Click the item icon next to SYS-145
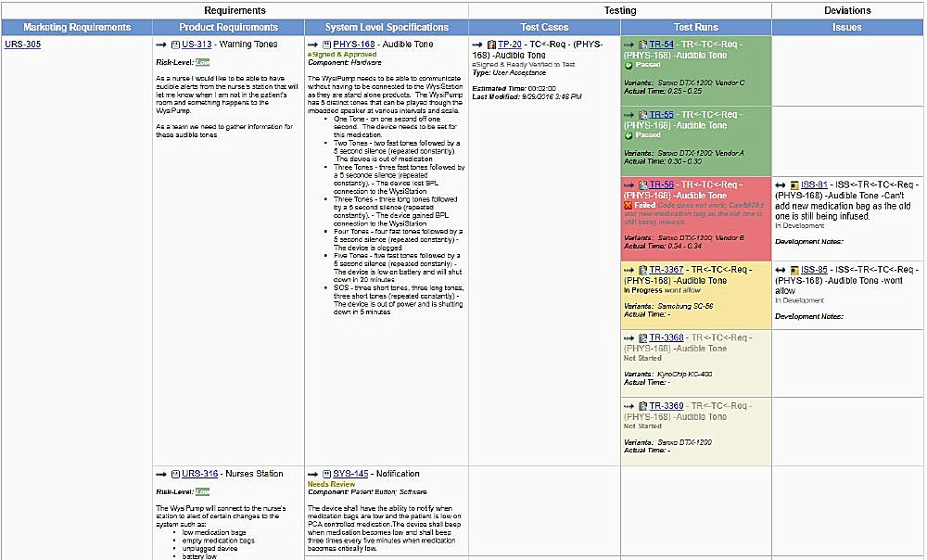927x560 pixels. click(x=325, y=474)
